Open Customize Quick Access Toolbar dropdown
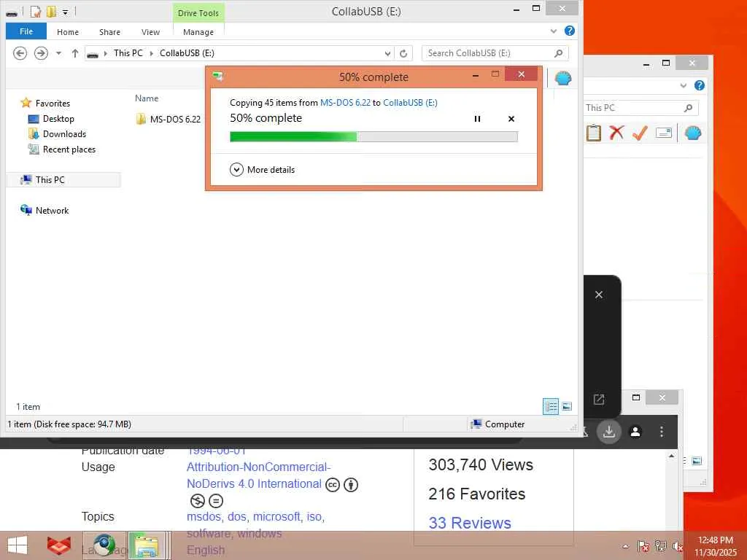 [65, 12]
